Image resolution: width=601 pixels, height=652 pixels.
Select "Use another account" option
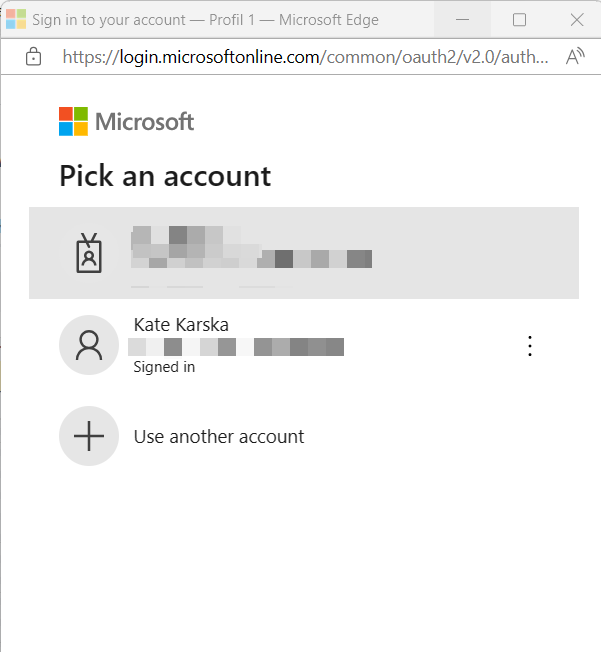(x=219, y=436)
